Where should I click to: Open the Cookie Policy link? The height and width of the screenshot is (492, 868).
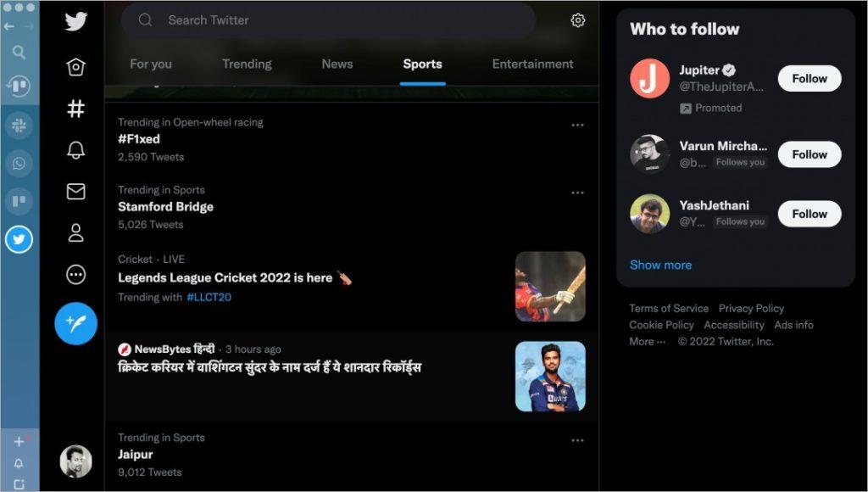[661, 325]
